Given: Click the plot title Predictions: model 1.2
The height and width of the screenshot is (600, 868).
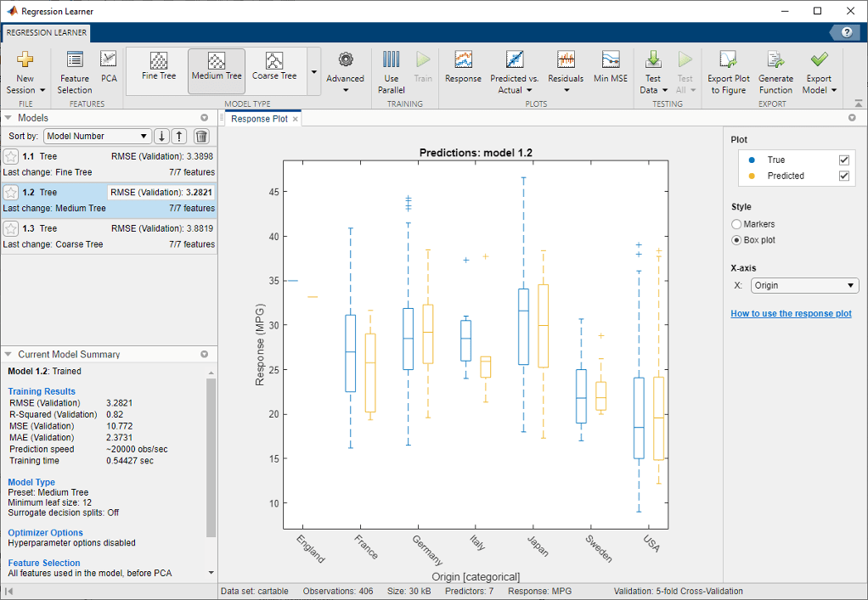Looking at the screenshot, I should coord(476,153).
